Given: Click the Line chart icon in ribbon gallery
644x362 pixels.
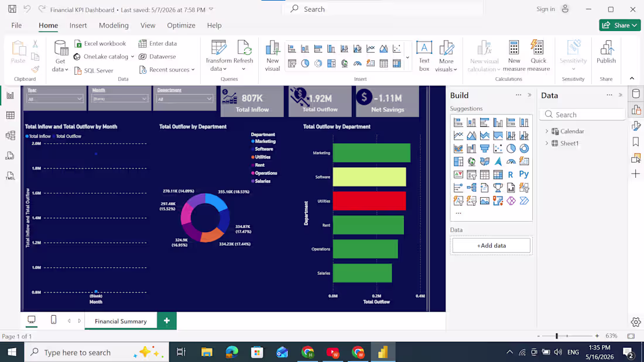Looking at the screenshot, I should 371,49.
